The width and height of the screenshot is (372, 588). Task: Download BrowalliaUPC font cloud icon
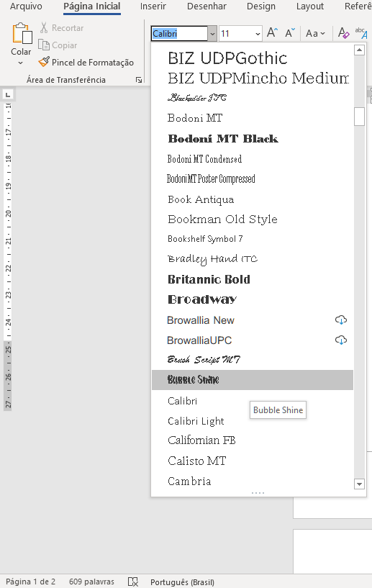tap(340, 340)
